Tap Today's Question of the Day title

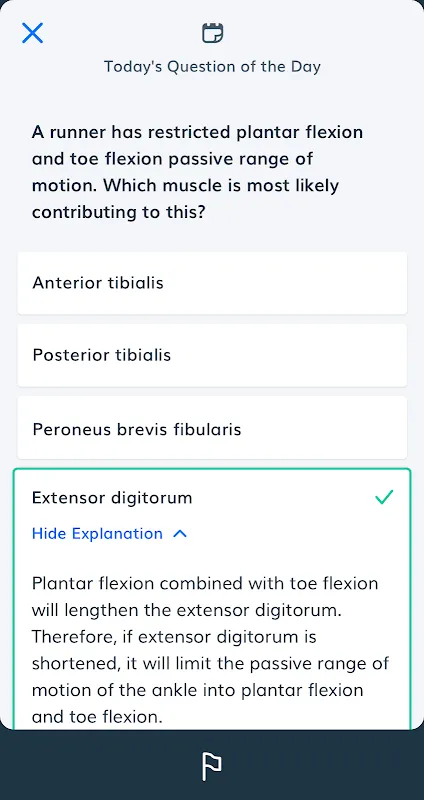[212, 67]
